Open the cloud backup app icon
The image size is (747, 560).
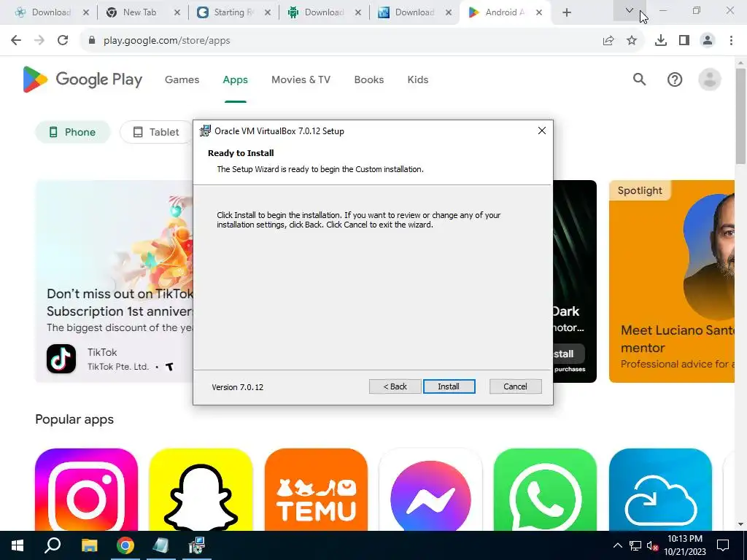click(660, 489)
